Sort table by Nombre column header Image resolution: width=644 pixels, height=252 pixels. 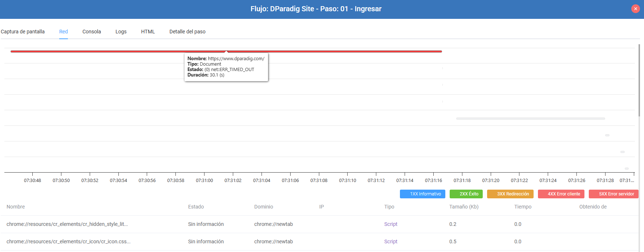tap(16, 207)
